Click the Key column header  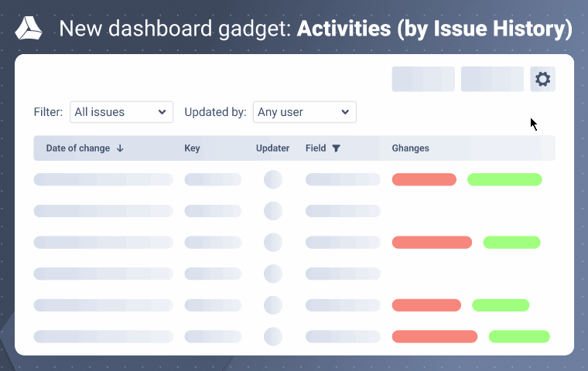click(x=192, y=148)
